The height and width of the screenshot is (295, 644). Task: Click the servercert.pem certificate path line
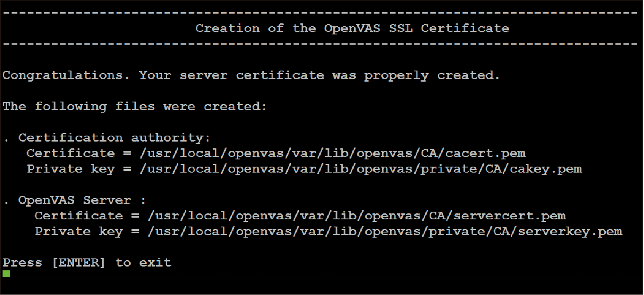pyautogui.click(x=301, y=216)
